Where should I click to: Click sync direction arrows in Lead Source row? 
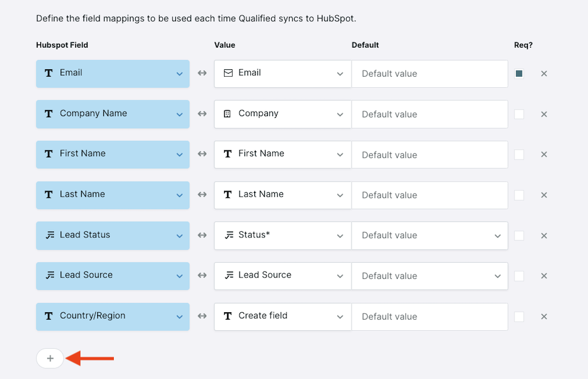[202, 275]
